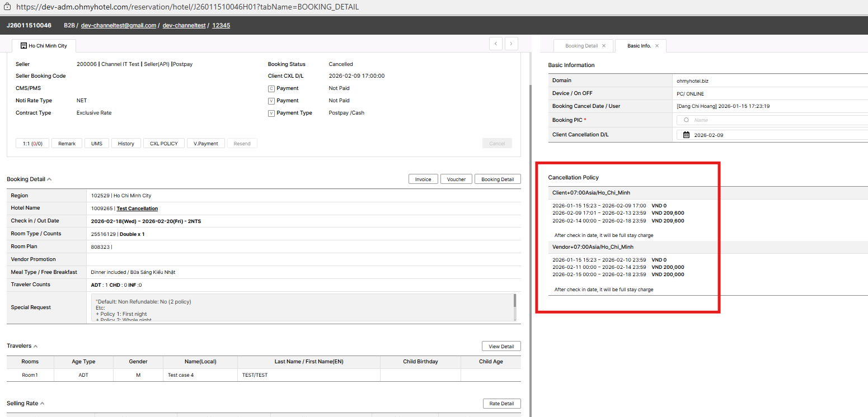Open Test Cancellation hotel name link
This screenshot has width=868, height=417.
pyautogui.click(x=137, y=209)
